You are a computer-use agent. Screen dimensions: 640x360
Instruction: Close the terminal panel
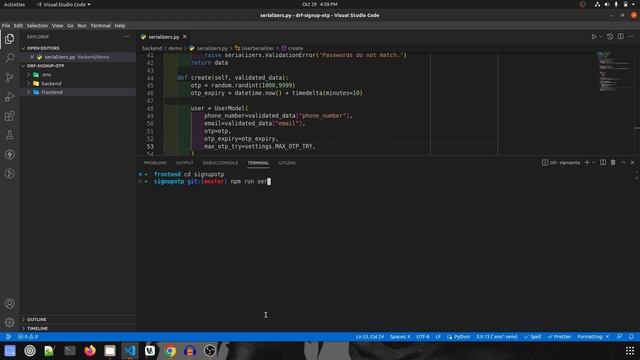pyautogui.click(x=633, y=162)
